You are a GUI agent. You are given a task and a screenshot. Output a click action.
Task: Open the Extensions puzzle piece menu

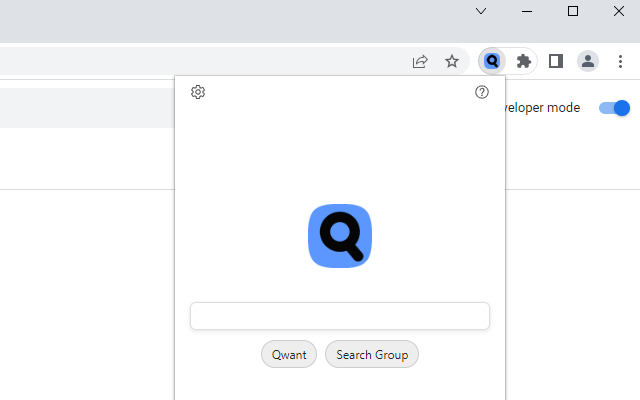pos(523,61)
